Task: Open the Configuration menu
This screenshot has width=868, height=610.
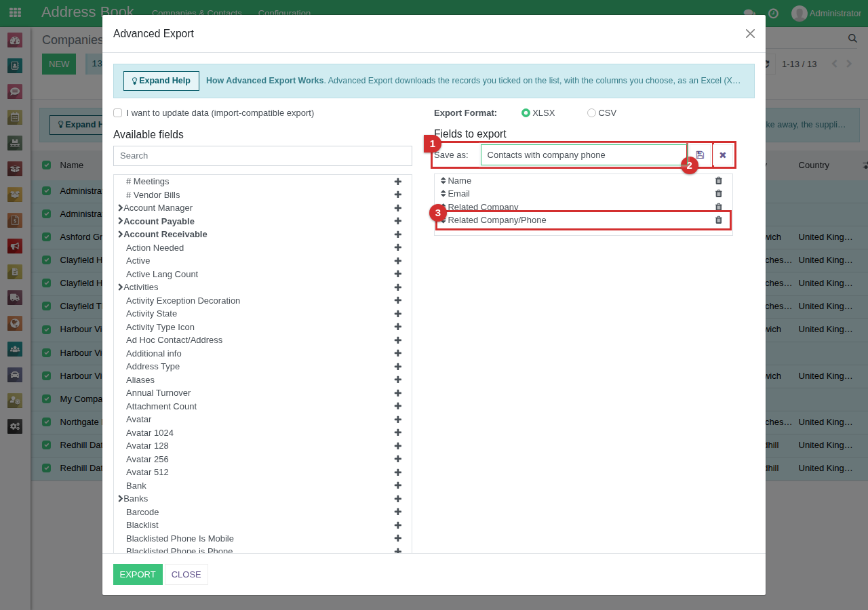Action: tap(284, 13)
